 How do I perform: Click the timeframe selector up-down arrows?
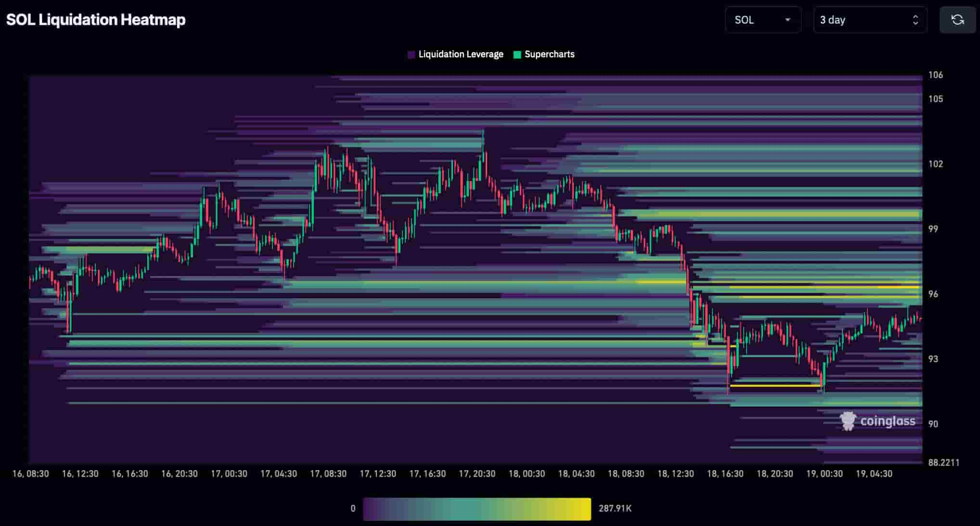tap(915, 20)
